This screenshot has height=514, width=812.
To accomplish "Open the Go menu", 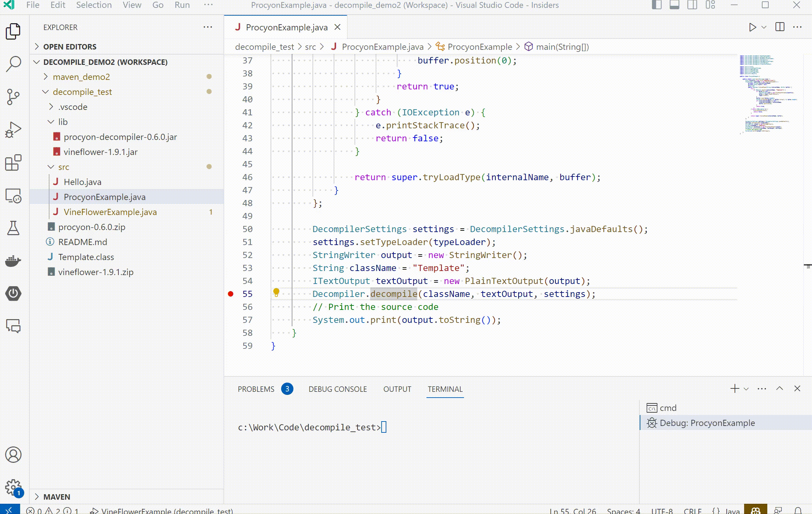I will [x=158, y=5].
